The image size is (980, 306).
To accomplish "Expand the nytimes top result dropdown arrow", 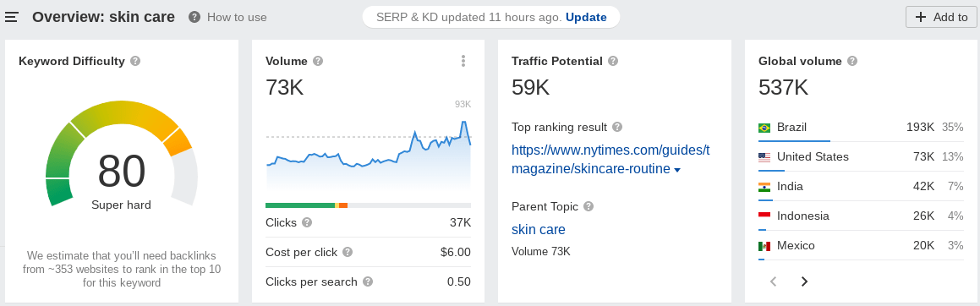I will [677, 170].
